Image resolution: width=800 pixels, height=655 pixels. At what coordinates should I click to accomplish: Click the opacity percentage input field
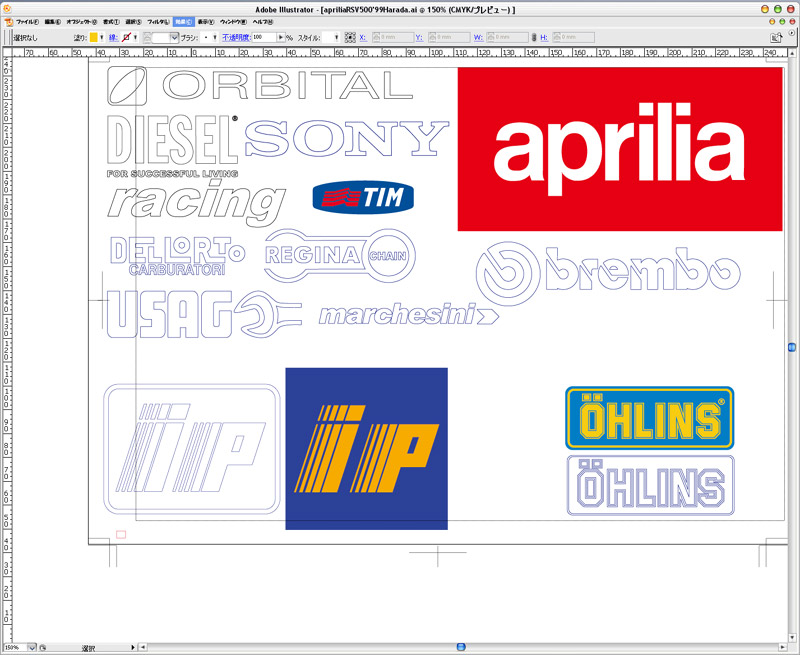coord(262,37)
